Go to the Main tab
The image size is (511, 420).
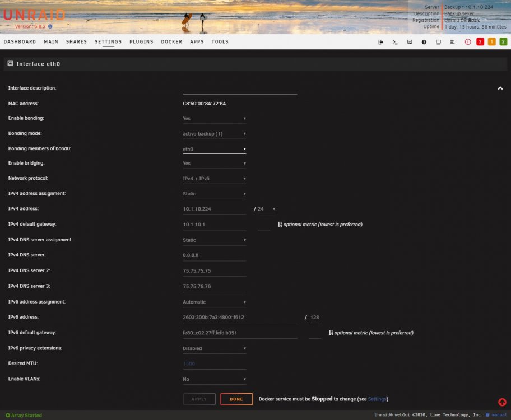[x=51, y=41]
